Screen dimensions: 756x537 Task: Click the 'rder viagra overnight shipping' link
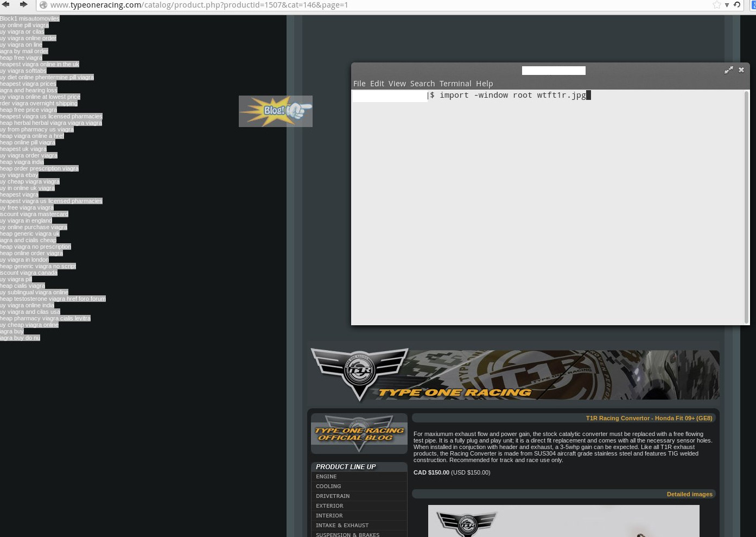(39, 103)
